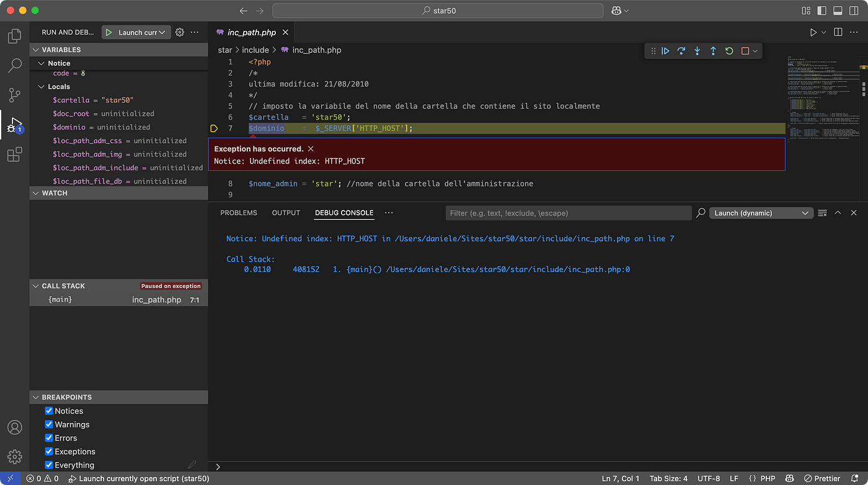The image size is (868, 485).
Task: Click the star50 command center search box
Action: 438,11
